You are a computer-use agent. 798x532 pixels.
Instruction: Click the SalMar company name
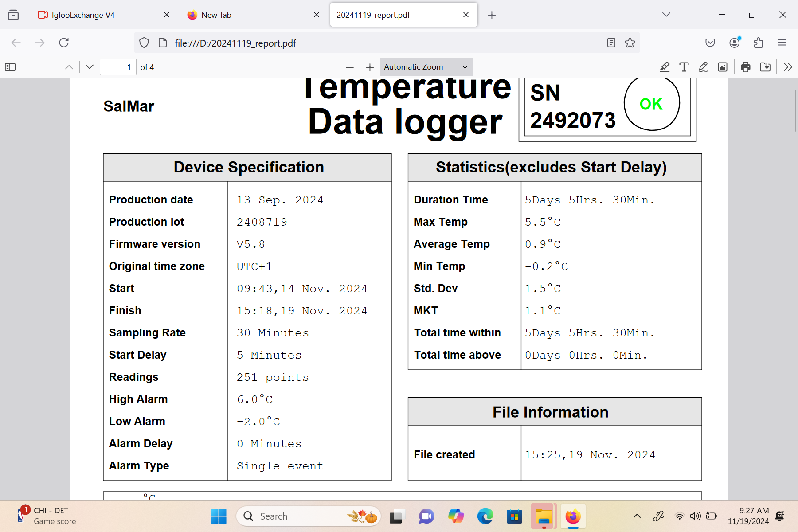[x=129, y=106]
